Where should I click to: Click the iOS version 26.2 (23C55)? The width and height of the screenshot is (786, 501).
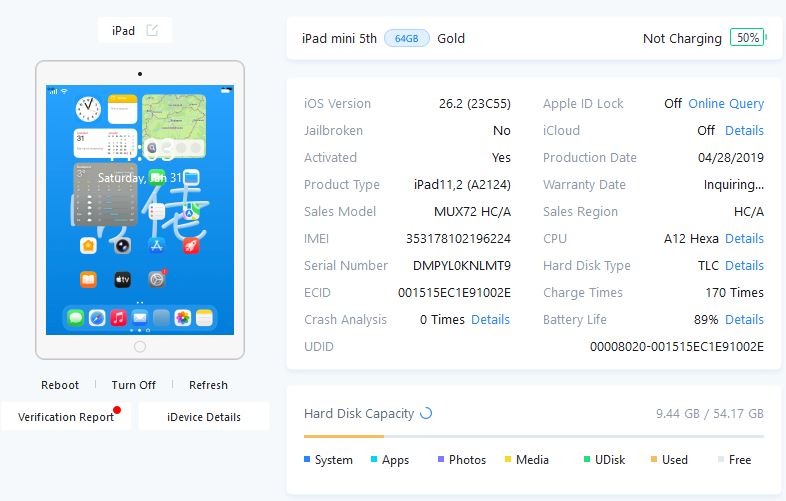[475, 104]
